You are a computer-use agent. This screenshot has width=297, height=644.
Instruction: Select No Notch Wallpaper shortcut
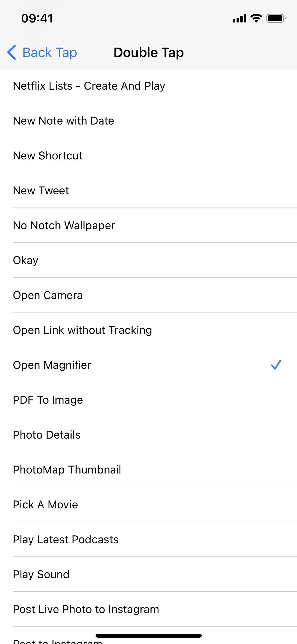click(148, 225)
